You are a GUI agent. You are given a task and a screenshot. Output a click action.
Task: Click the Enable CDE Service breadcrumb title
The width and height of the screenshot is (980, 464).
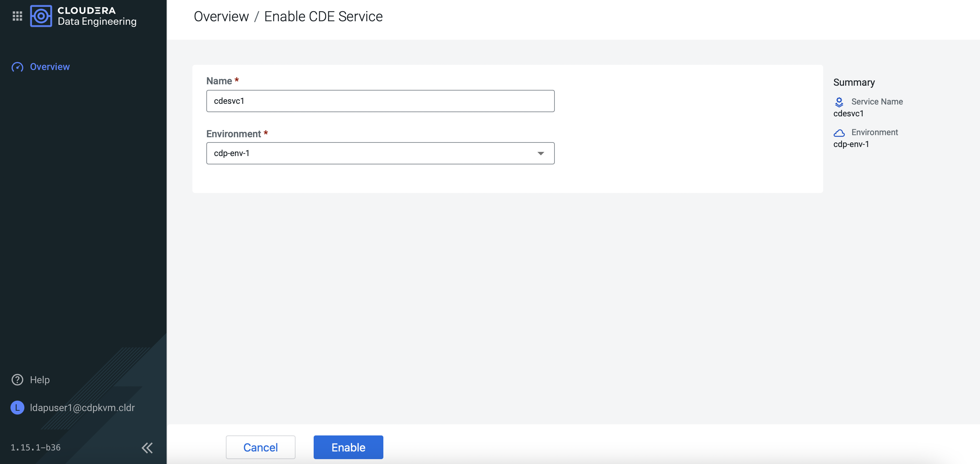pos(323,16)
